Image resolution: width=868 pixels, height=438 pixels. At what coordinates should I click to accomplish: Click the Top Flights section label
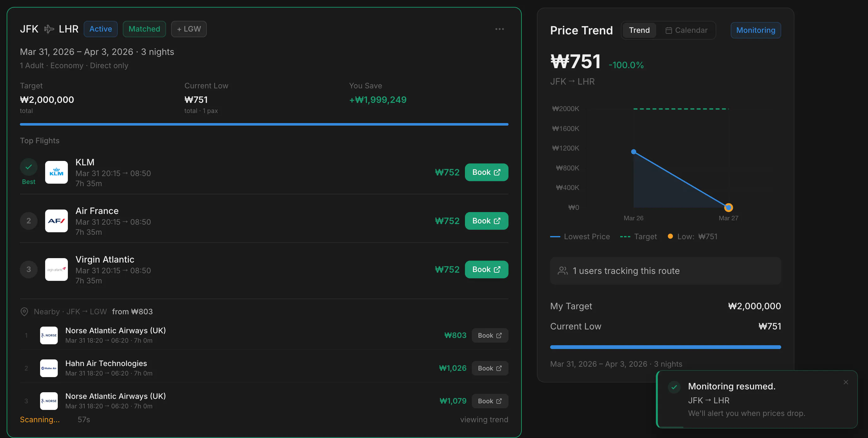tap(39, 140)
